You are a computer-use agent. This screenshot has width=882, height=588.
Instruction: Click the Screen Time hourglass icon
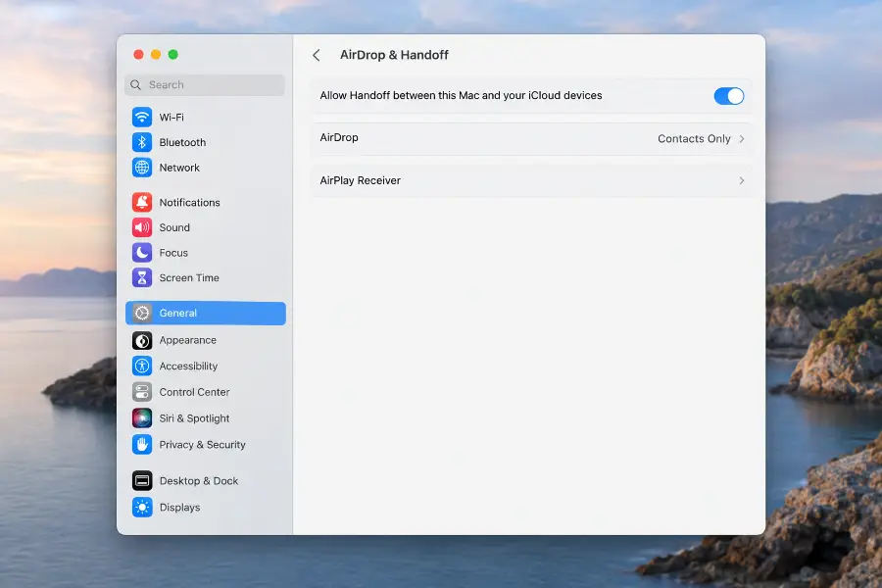tap(142, 277)
